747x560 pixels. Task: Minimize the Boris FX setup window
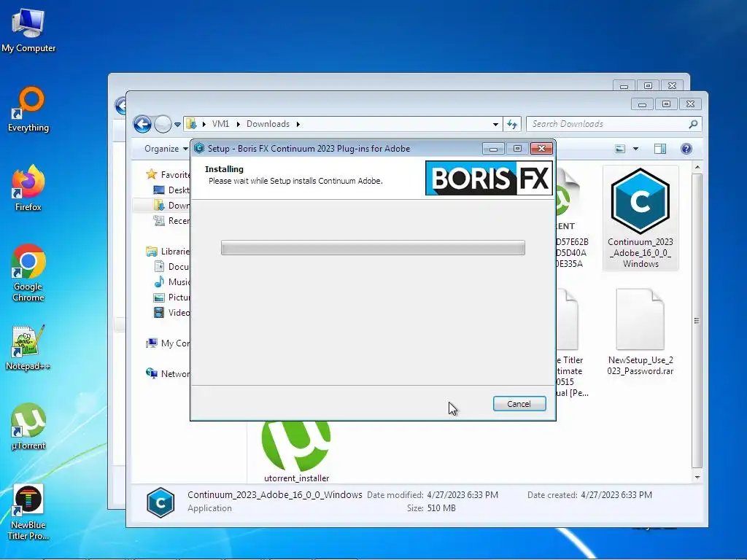coord(493,149)
